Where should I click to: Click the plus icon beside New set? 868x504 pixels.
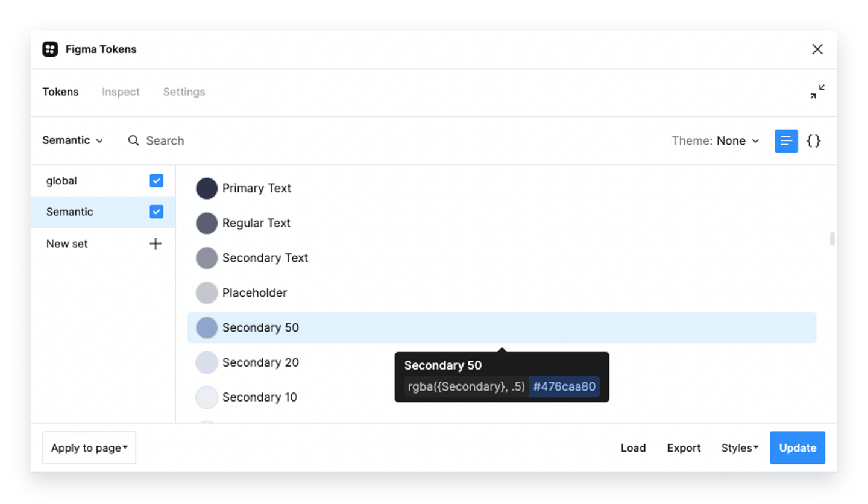click(x=156, y=244)
